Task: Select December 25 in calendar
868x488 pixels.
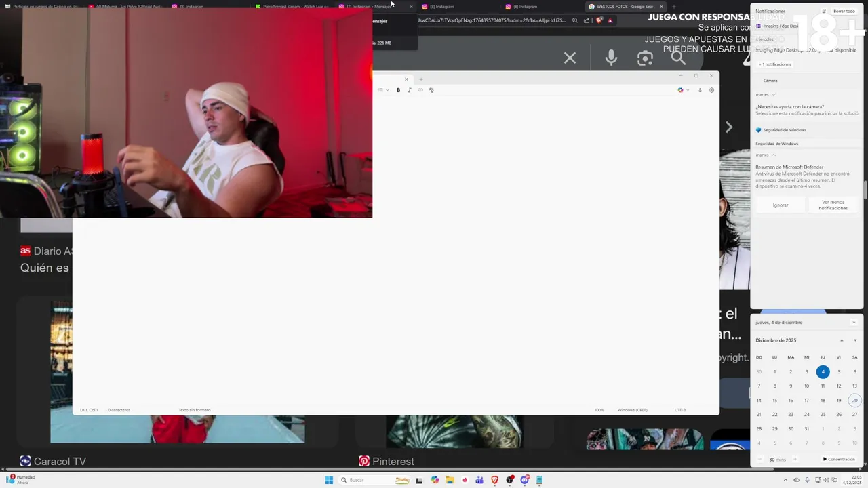Action: (823, 414)
